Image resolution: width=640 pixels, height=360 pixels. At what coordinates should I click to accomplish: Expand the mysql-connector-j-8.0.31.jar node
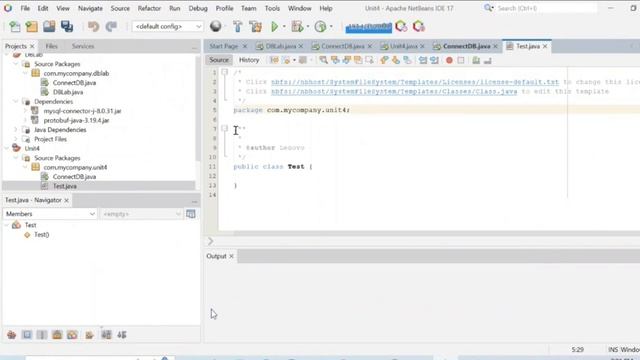click(25, 111)
